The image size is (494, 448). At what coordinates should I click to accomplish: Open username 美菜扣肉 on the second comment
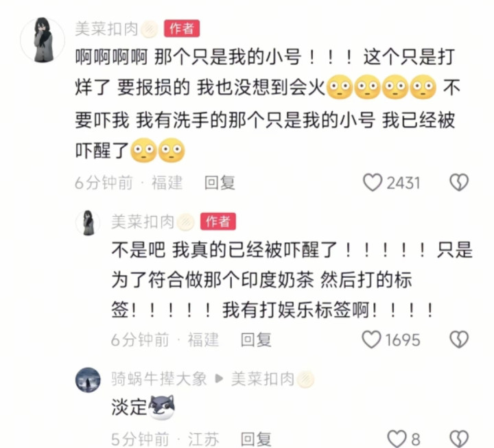click(143, 222)
